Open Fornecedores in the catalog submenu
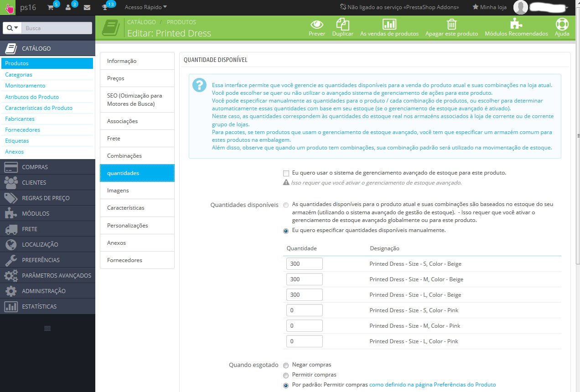This screenshot has width=580, height=392. tap(22, 130)
